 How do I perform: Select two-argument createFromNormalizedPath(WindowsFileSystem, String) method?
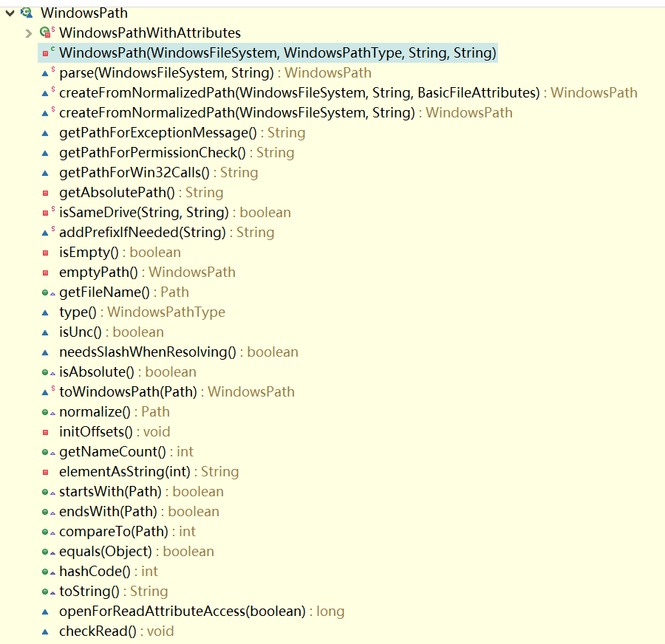click(x=286, y=112)
